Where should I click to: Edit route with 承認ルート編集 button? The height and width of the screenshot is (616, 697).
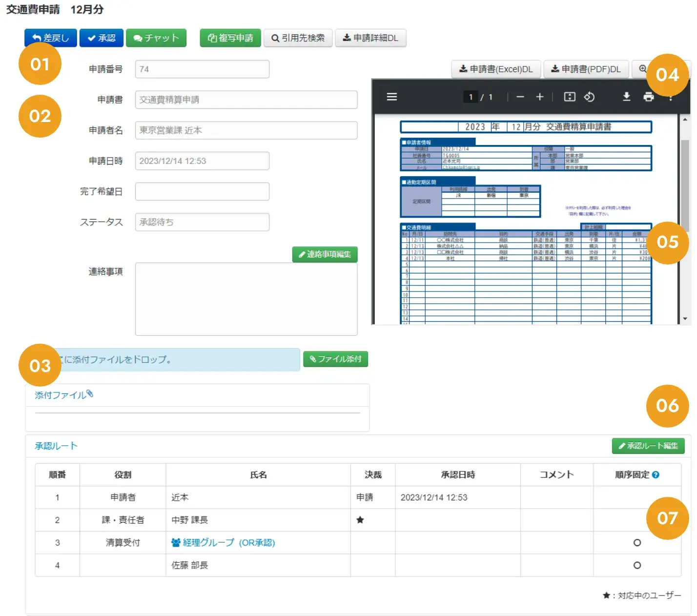(x=648, y=446)
